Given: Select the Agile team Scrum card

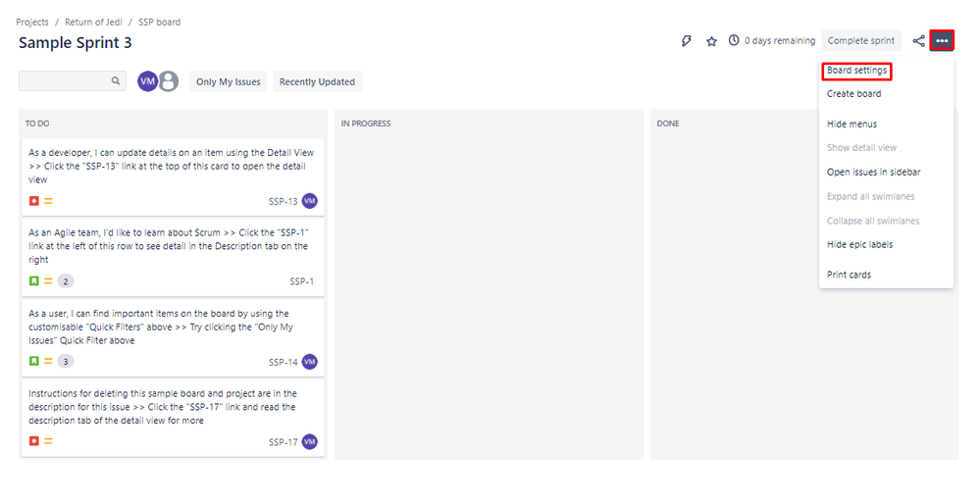Looking at the screenshot, I should 173,257.
